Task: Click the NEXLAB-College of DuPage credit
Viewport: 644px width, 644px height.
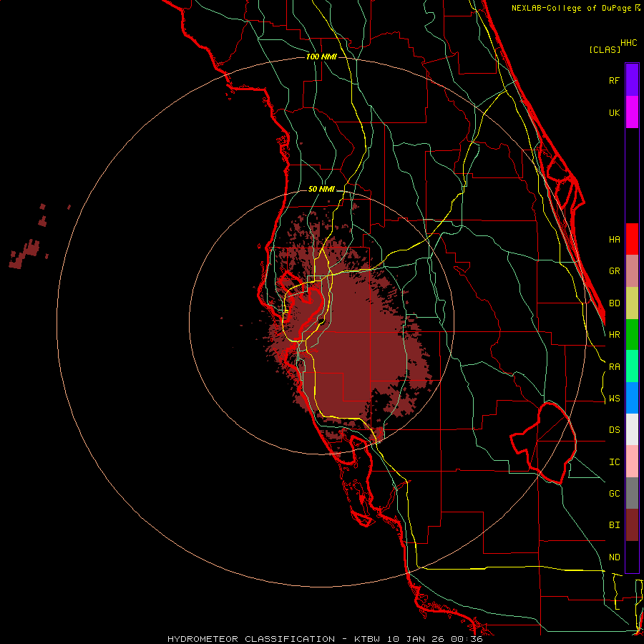Action: (576, 8)
